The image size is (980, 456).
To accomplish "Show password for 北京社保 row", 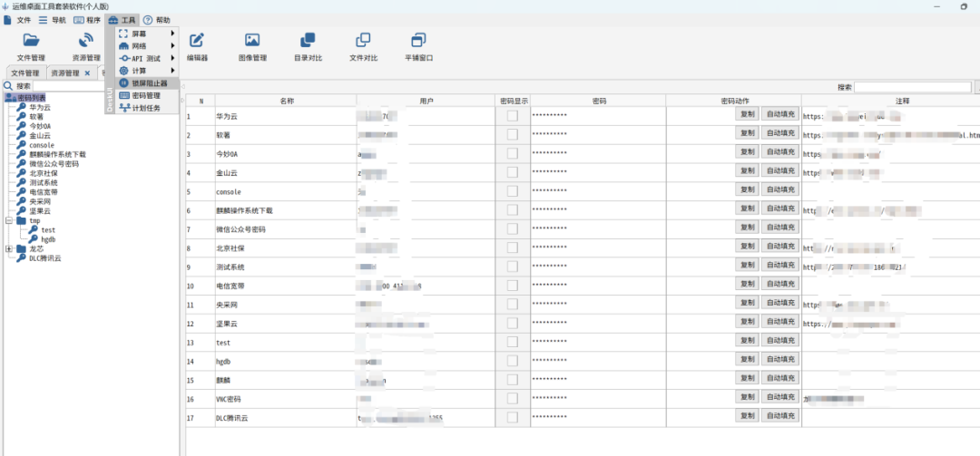I will point(513,248).
